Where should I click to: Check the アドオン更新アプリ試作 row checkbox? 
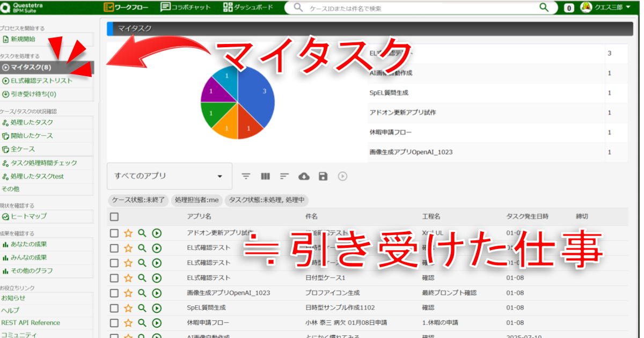[114, 233]
